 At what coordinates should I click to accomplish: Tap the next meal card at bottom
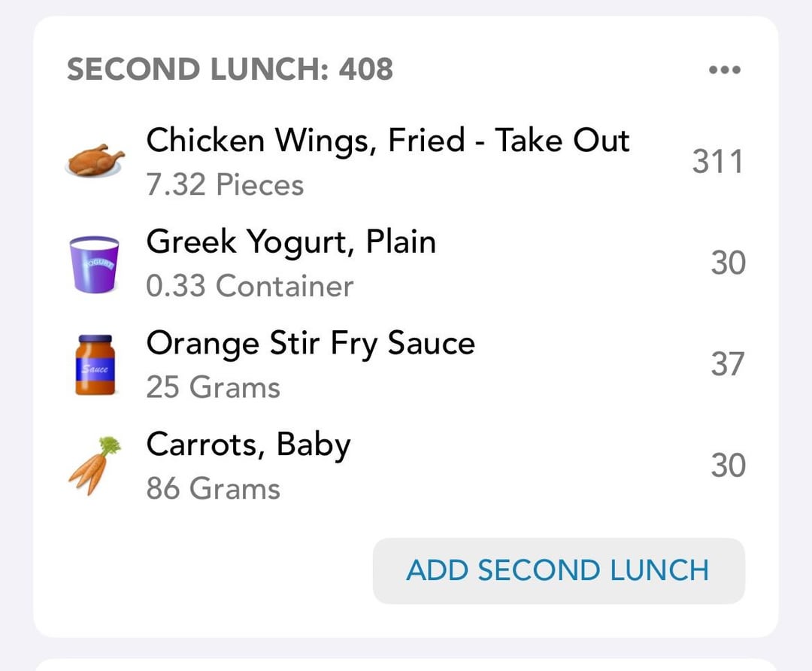click(x=406, y=665)
